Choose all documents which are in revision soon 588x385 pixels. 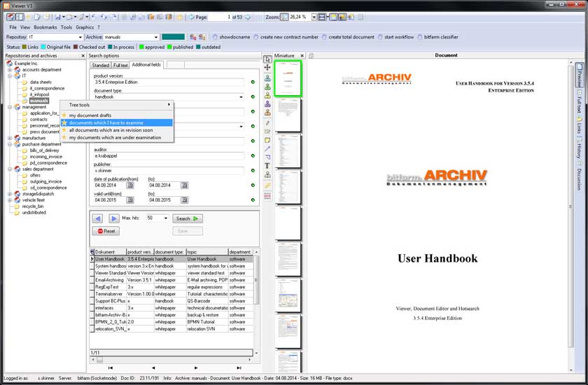[x=117, y=130]
